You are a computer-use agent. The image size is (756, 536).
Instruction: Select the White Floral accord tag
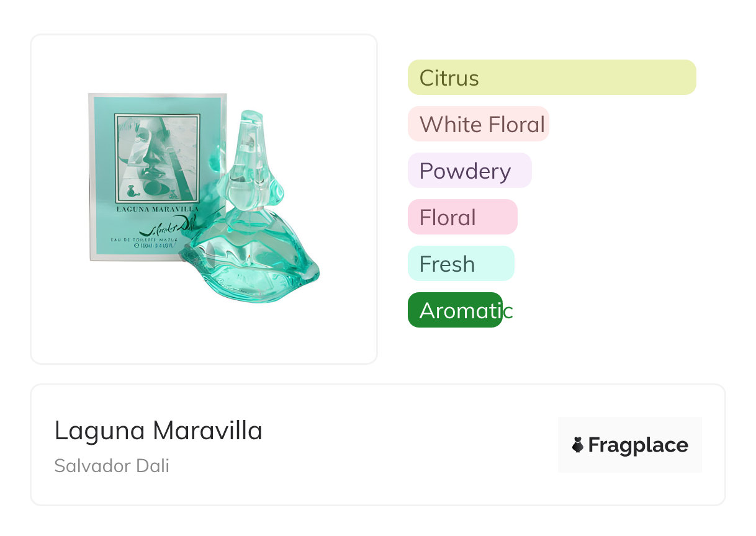[478, 124]
